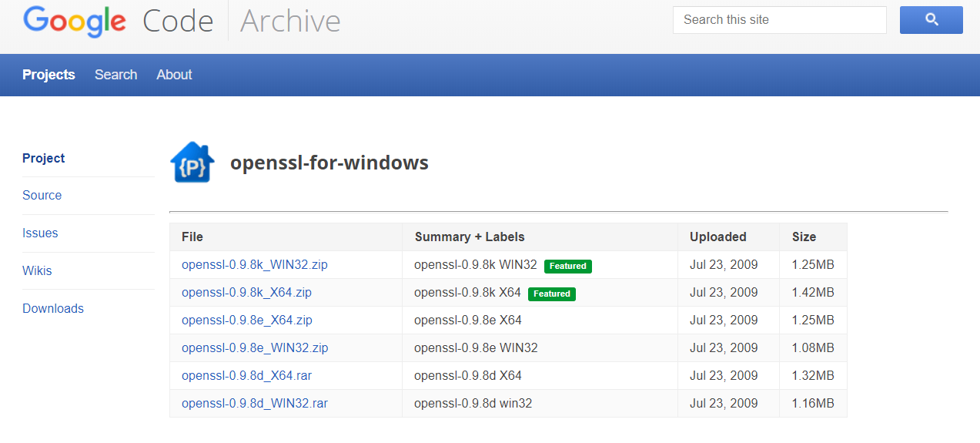Image resolution: width=980 pixels, height=443 pixels.
Task: Click the openssl-for-windows project title
Action: tap(329, 163)
